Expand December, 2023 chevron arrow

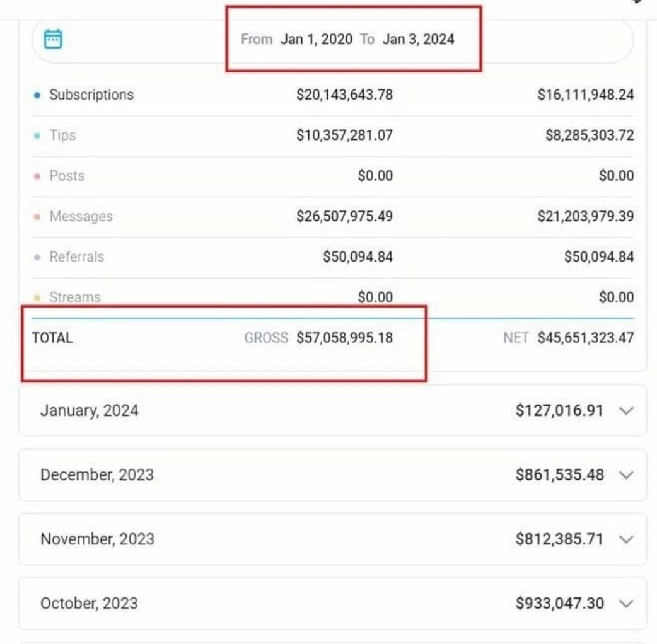[626, 475]
